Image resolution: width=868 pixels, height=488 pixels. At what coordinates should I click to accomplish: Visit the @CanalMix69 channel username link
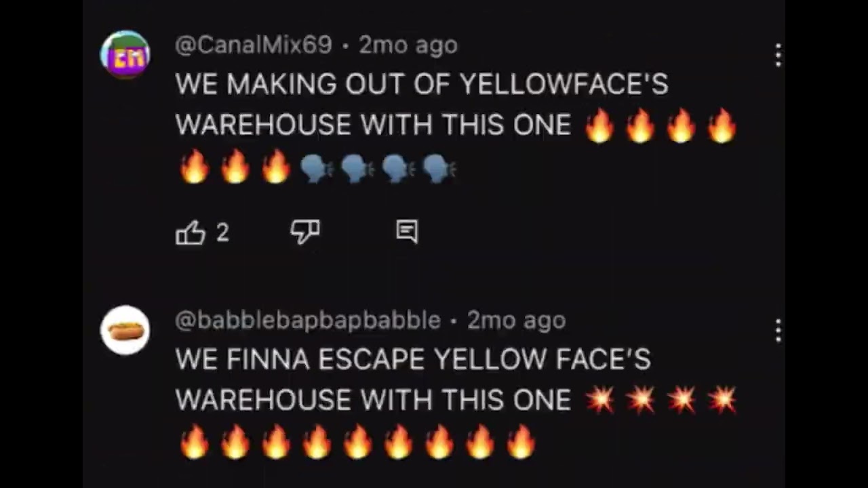click(x=254, y=45)
